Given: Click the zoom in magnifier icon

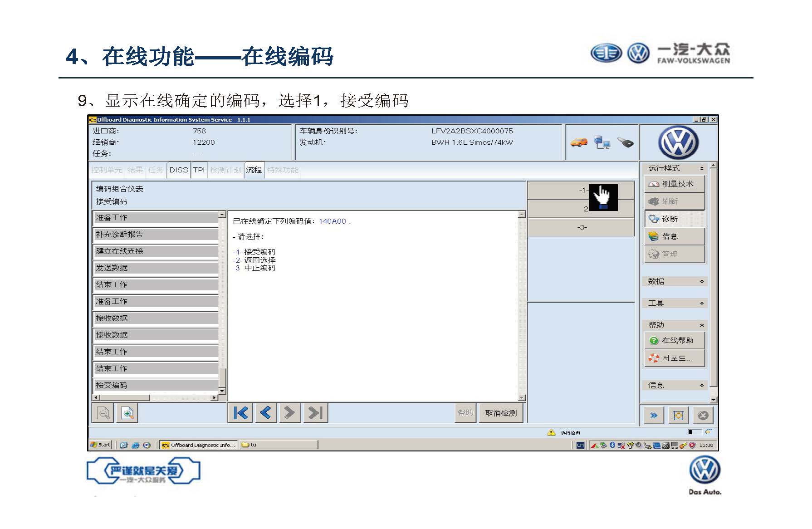Looking at the screenshot, I should [x=127, y=413].
